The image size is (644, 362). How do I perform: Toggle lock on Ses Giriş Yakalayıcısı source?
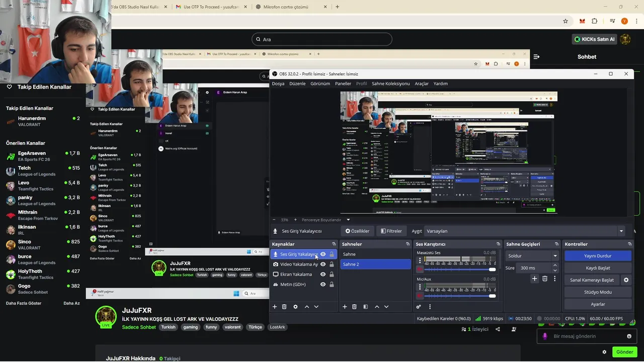coord(332,254)
